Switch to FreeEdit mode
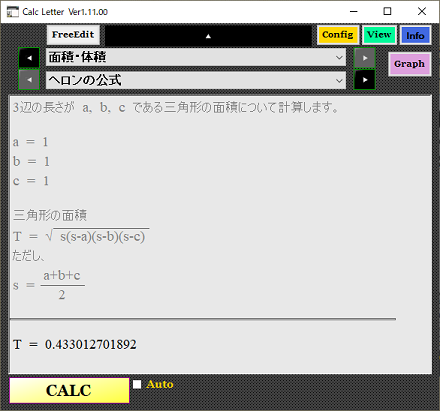440x411 pixels. (x=73, y=35)
